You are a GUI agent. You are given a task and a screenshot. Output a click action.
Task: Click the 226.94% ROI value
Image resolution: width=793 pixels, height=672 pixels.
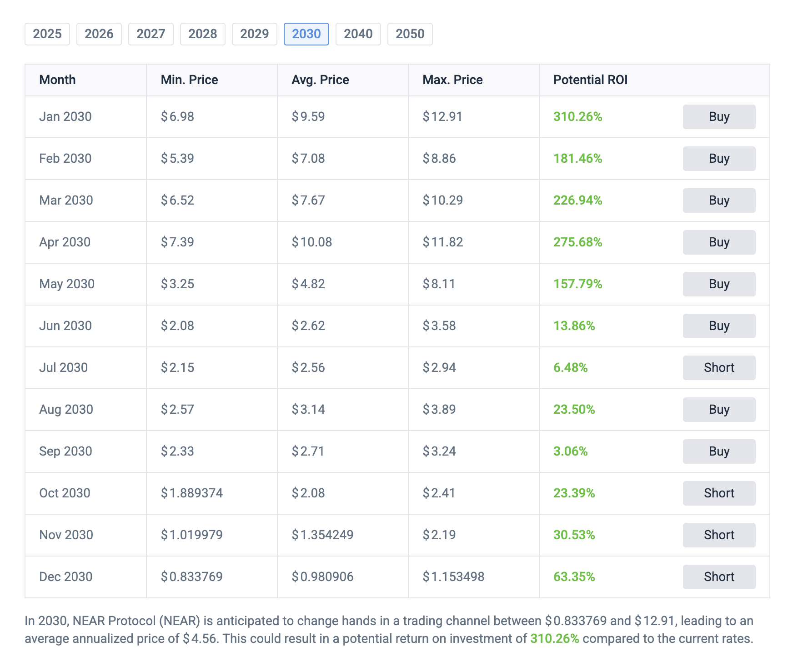[578, 201]
